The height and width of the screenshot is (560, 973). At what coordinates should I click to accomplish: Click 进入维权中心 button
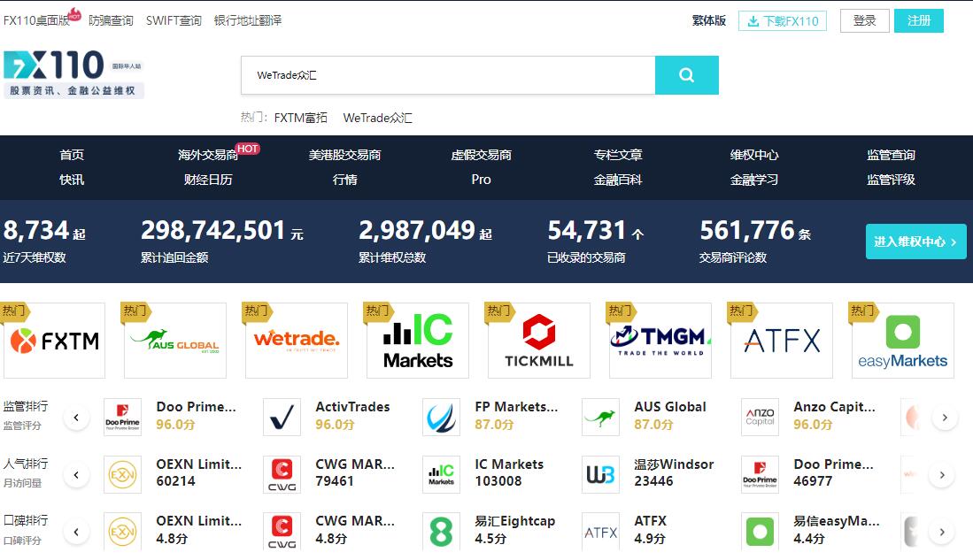click(916, 242)
